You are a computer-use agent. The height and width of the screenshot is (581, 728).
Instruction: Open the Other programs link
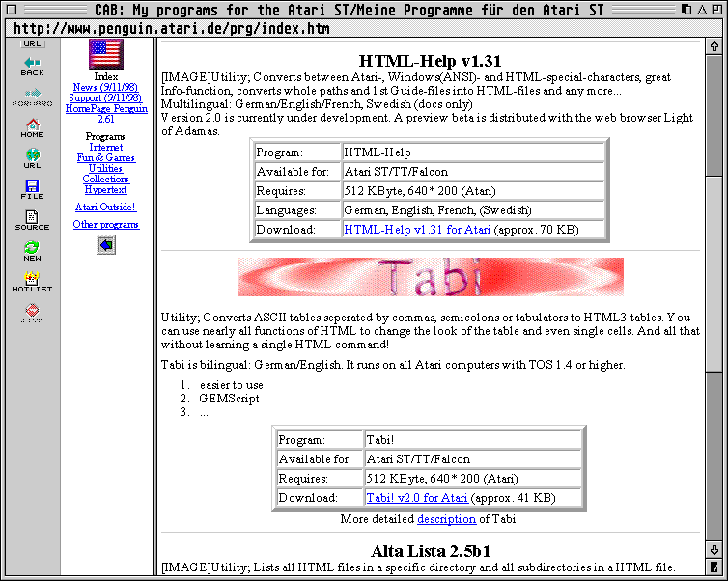106,225
